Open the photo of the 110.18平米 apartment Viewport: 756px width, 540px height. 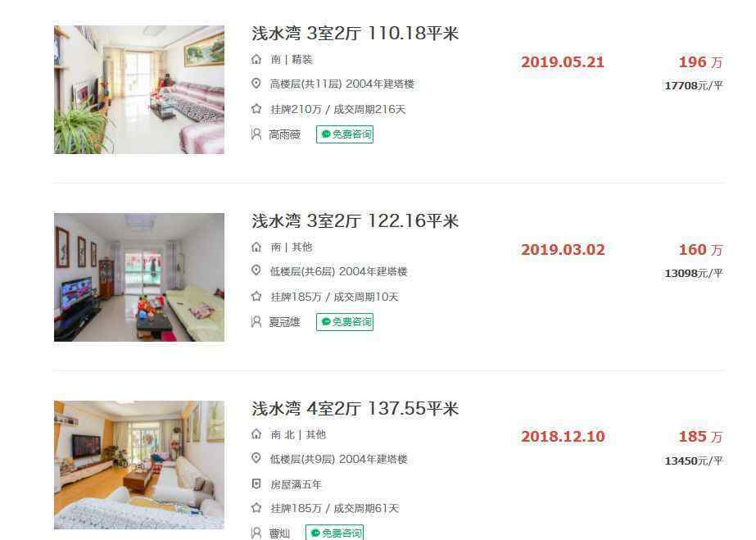(x=139, y=89)
